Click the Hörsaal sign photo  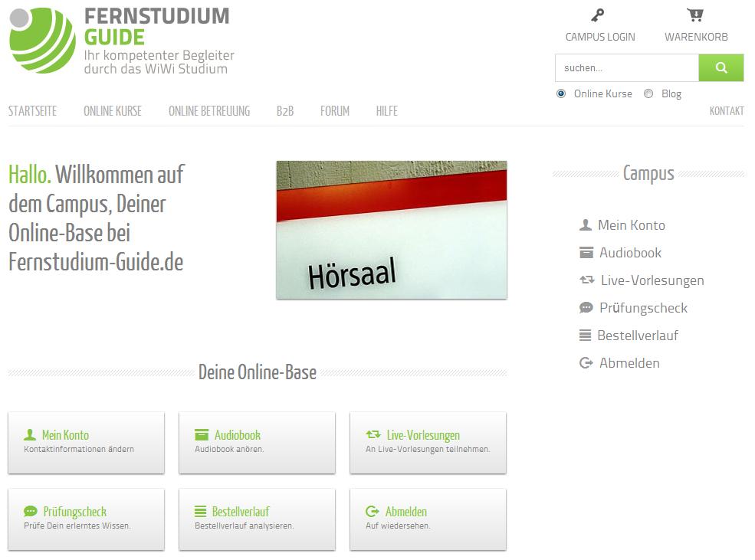pos(392,230)
